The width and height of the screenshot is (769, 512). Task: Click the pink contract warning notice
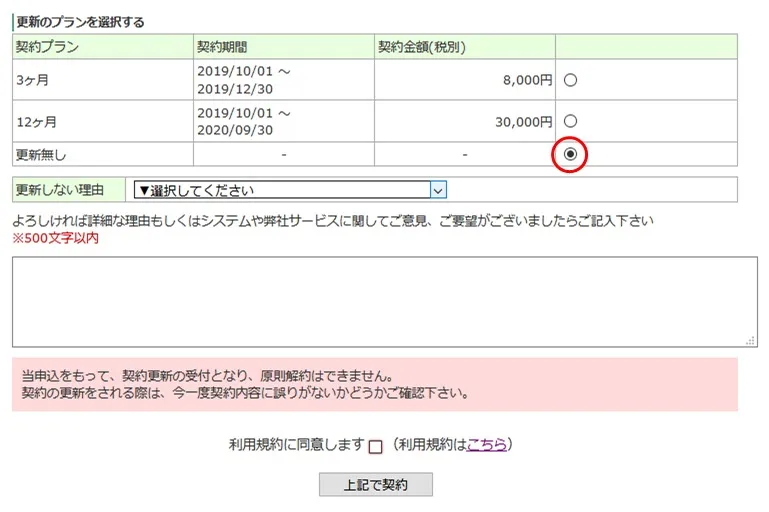tap(374, 384)
